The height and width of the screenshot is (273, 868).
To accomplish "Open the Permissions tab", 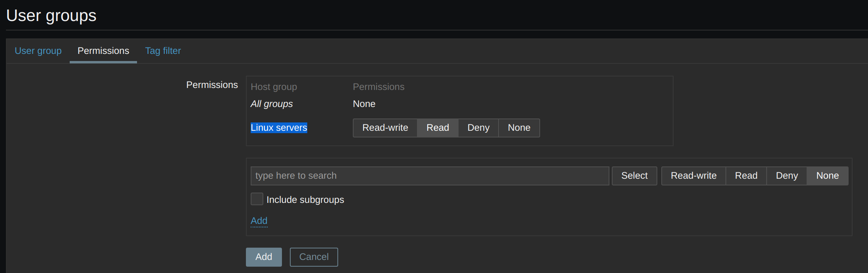I will [x=103, y=51].
